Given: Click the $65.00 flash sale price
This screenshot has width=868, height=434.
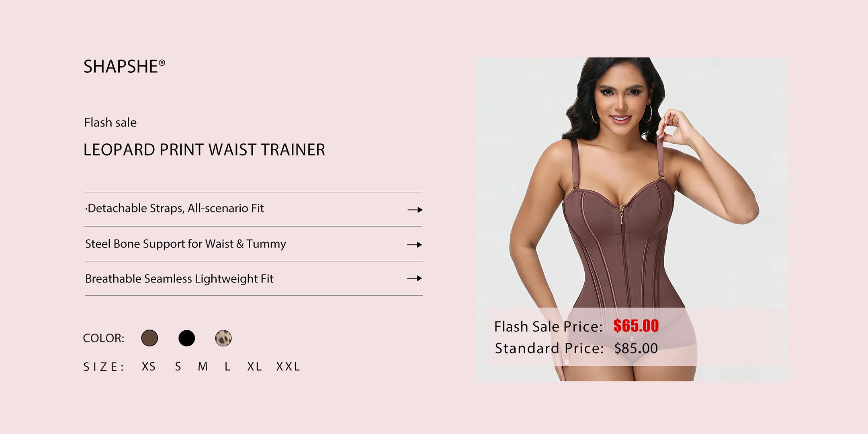Looking at the screenshot, I should (x=636, y=326).
